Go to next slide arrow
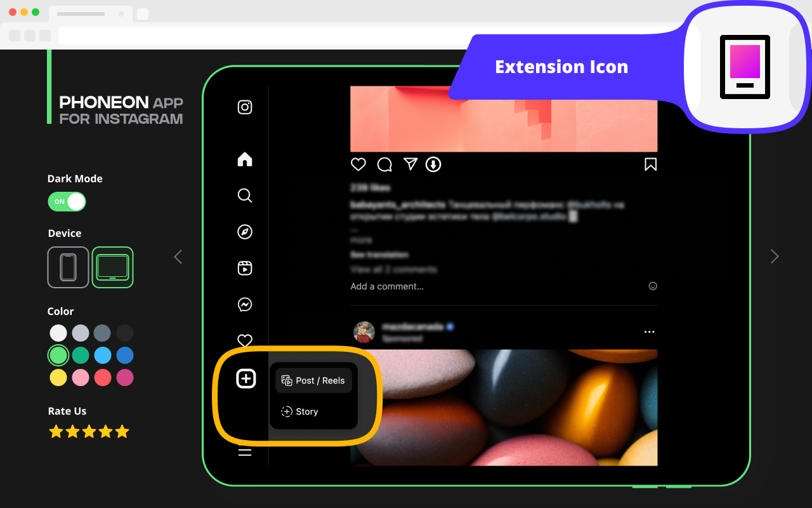The width and height of the screenshot is (812, 508). (x=775, y=257)
